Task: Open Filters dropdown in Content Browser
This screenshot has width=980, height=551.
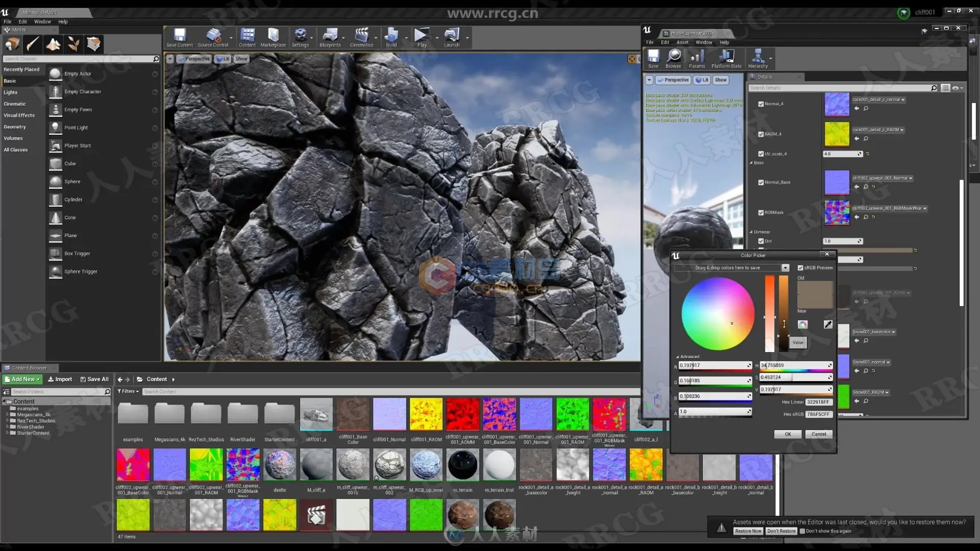Action: click(128, 391)
